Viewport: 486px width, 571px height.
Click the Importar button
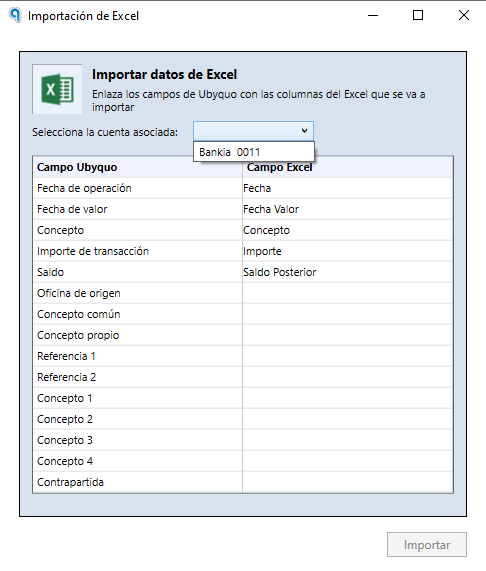[427, 544]
